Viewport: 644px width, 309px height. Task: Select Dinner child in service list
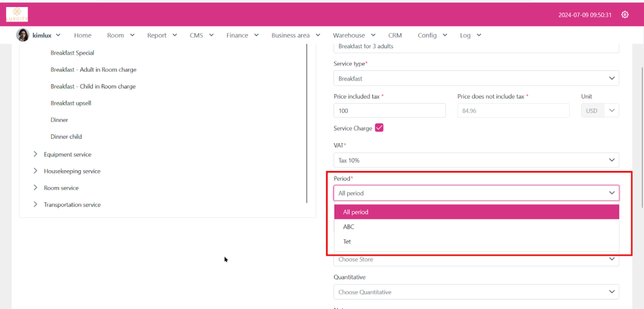click(66, 136)
